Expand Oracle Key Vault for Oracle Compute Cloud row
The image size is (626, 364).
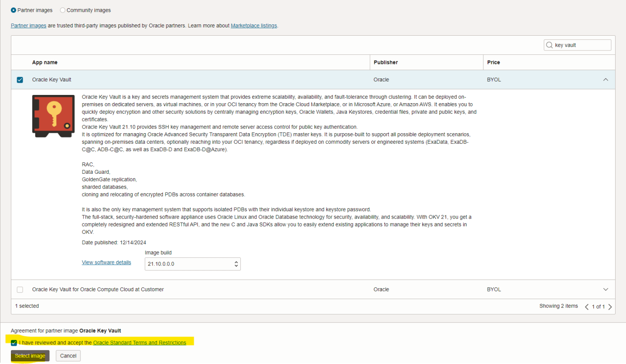606,289
